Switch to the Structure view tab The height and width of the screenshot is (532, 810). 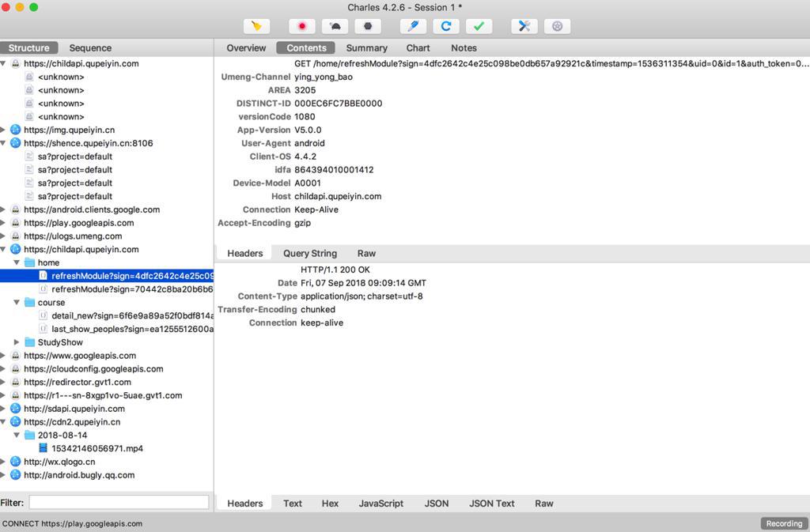29,48
